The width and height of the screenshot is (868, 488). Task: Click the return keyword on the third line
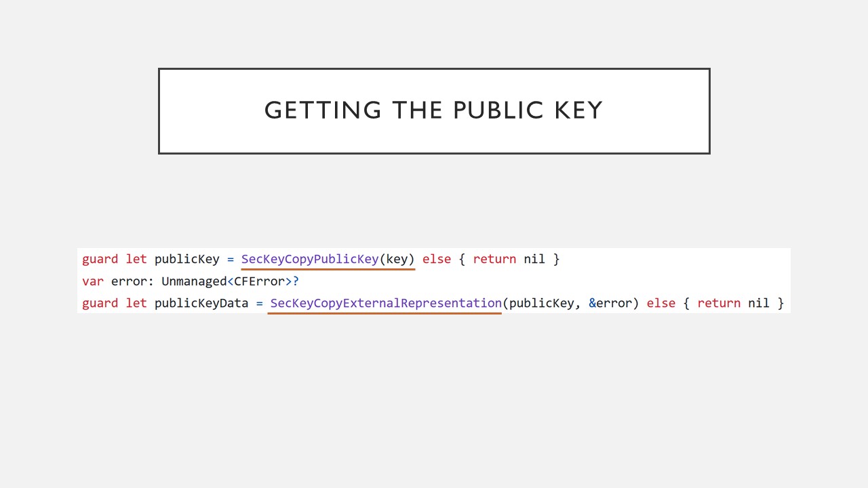tap(719, 303)
